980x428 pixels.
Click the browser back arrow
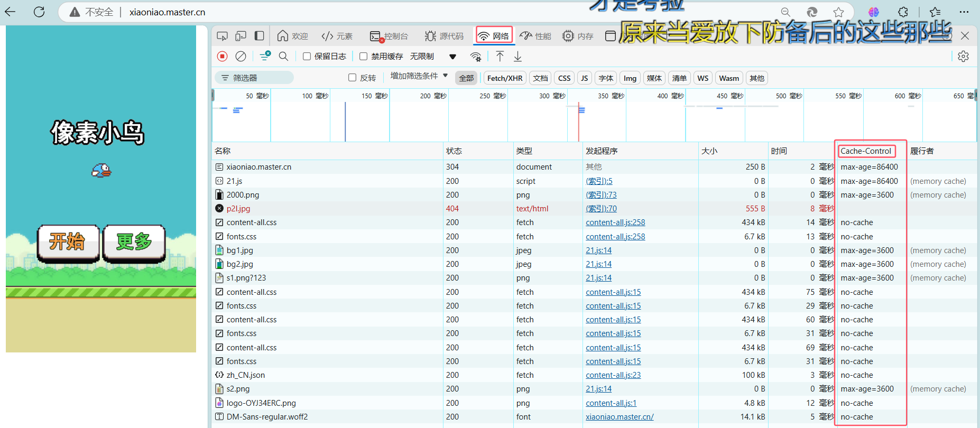click(x=11, y=12)
